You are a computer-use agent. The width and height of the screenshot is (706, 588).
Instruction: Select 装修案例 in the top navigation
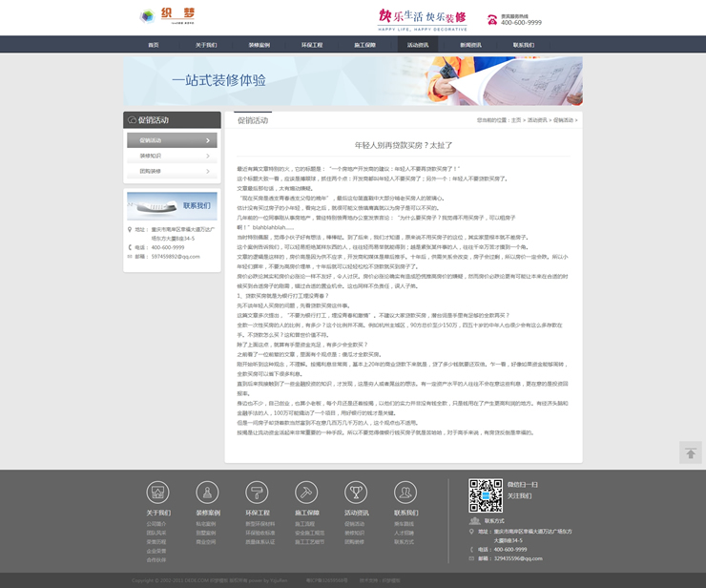259,45
